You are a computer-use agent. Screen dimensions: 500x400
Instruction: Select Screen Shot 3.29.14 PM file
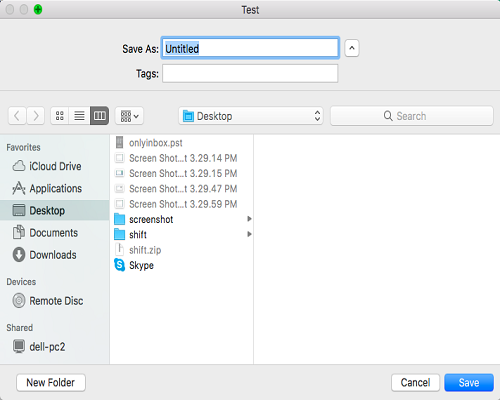[x=181, y=158]
